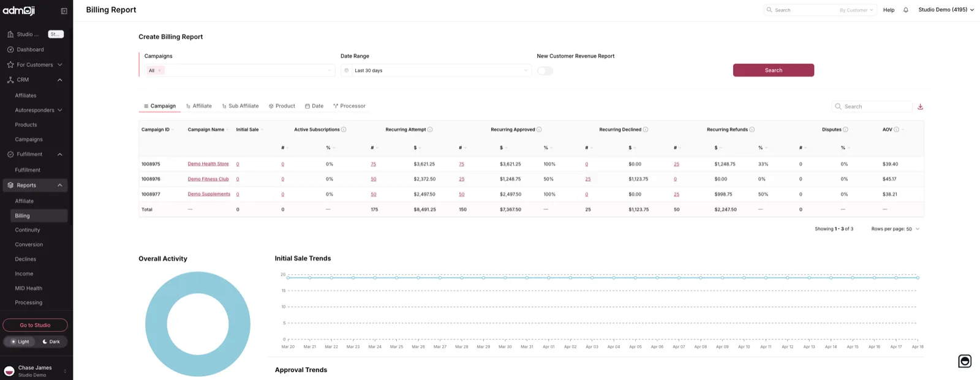This screenshot has width=980, height=380.
Task: Collapse the Fulfillment sidebar section
Action: click(x=60, y=154)
